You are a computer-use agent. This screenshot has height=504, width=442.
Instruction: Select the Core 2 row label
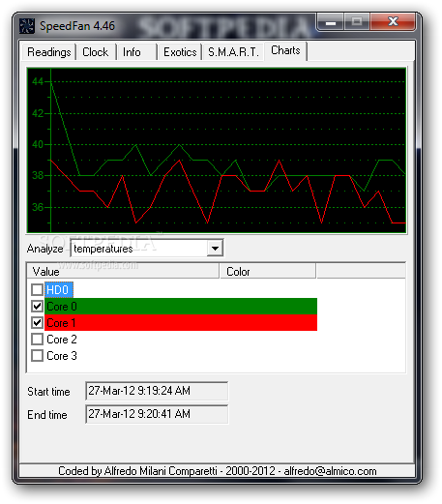pos(62,340)
